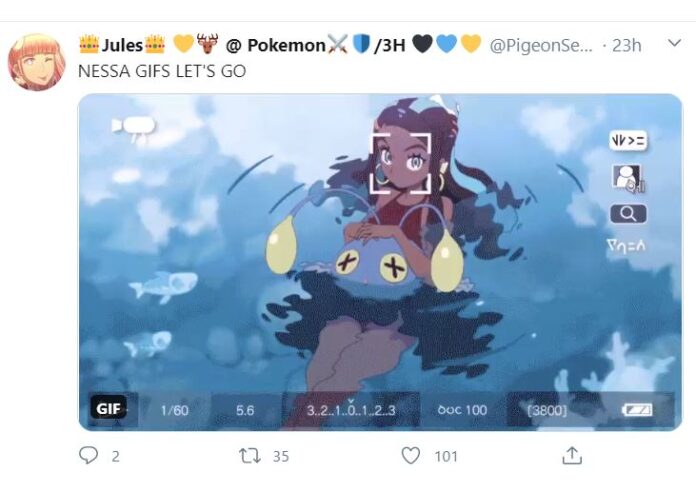Click the magnifier icon in GIF overlay
This screenshot has height=491, width=696.
pyautogui.click(x=628, y=214)
